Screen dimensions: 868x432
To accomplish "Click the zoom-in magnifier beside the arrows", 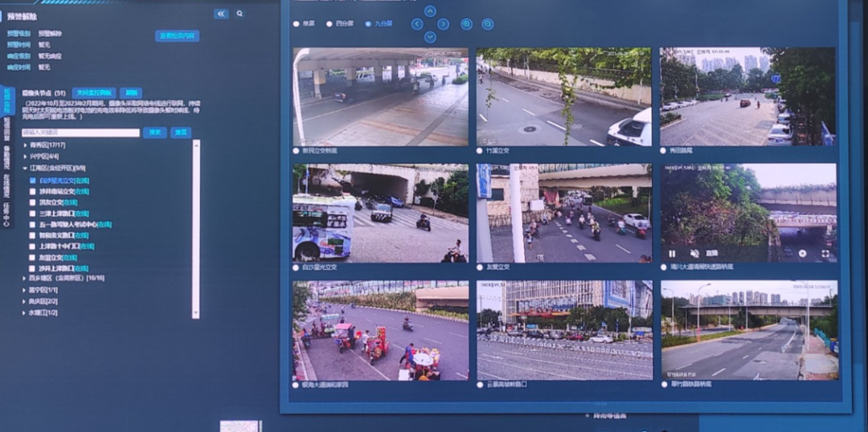I will (x=467, y=24).
